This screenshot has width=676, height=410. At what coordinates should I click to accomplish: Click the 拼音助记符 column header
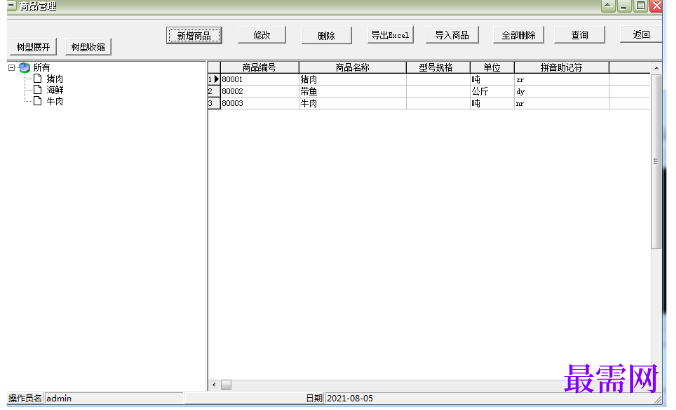click(561, 68)
